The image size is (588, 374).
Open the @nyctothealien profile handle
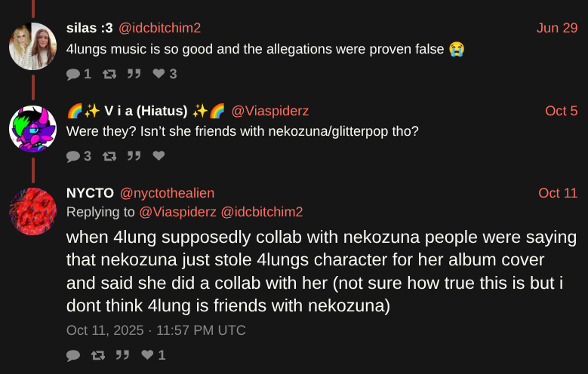point(167,193)
